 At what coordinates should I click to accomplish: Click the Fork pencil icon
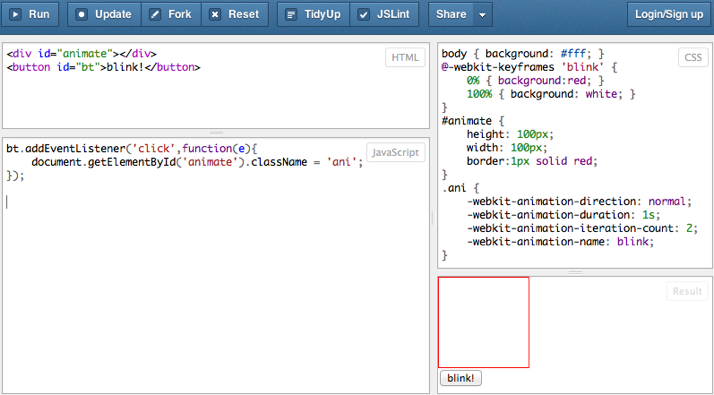(x=155, y=15)
